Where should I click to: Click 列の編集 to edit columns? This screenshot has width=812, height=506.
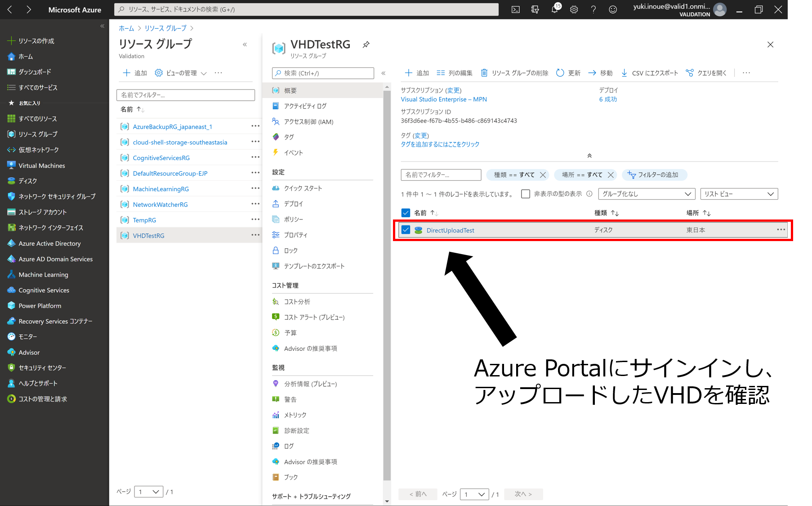tap(455, 73)
